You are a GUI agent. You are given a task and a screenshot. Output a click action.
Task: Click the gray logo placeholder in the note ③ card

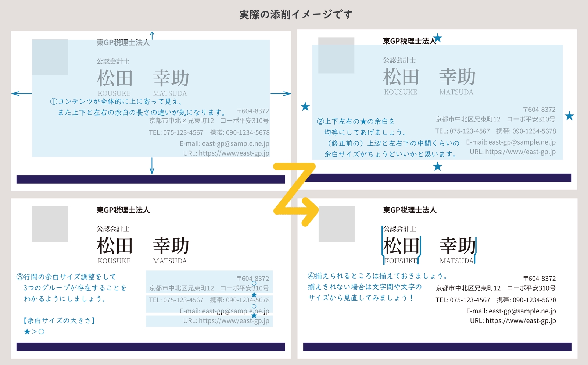50,224
